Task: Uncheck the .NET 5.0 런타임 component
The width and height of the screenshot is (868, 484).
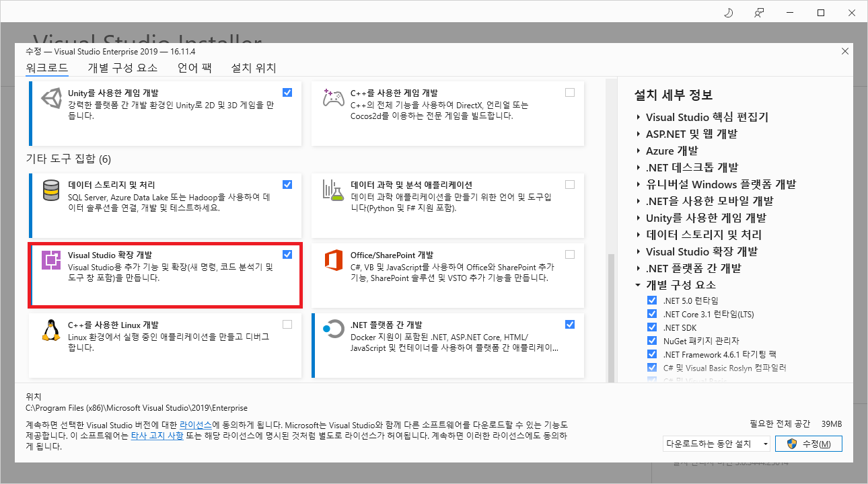Action: (x=651, y=300)
